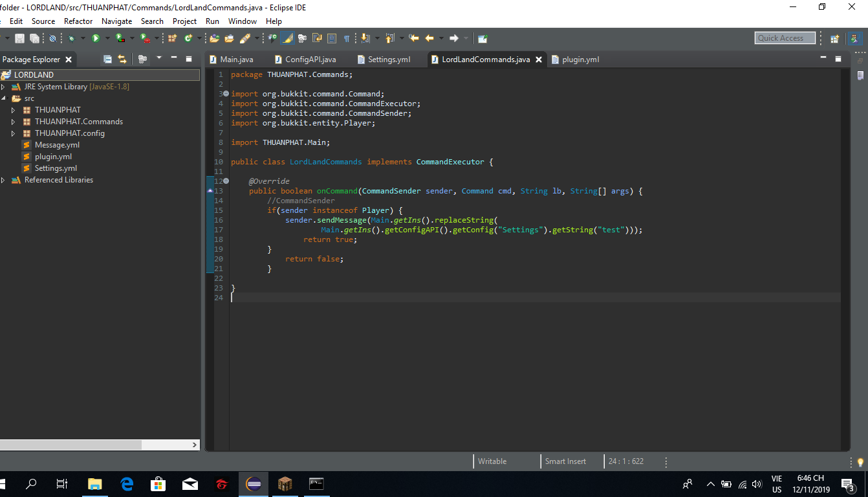The height and width of the screenshot is (497, 868).
Task: Expand the THUANPHAT.Commands package
Action: tap(12, 122)
